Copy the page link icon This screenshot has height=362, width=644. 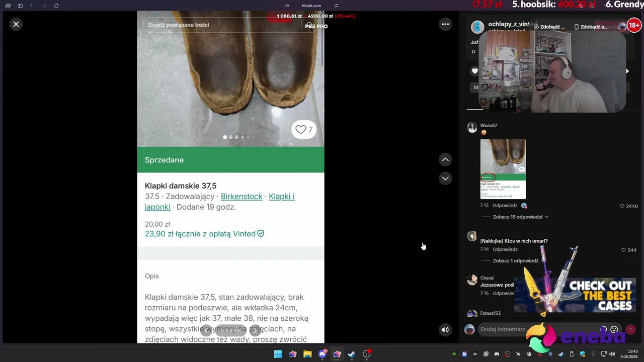point(287,6)
